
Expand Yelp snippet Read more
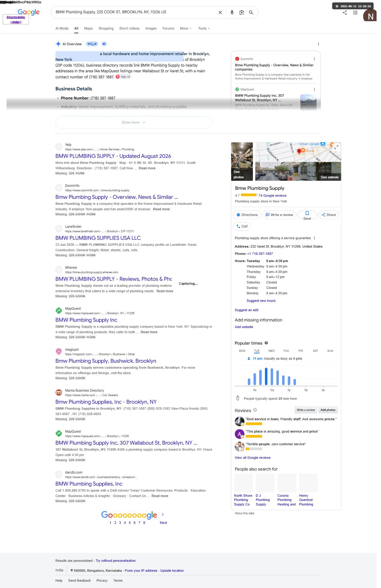click(147, 168)
